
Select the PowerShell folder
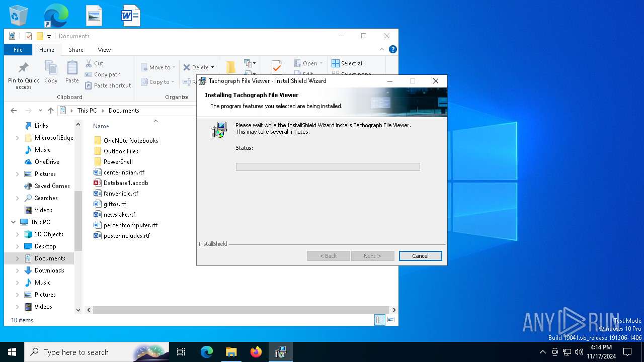pyautogui.click(x=113, y=162)
